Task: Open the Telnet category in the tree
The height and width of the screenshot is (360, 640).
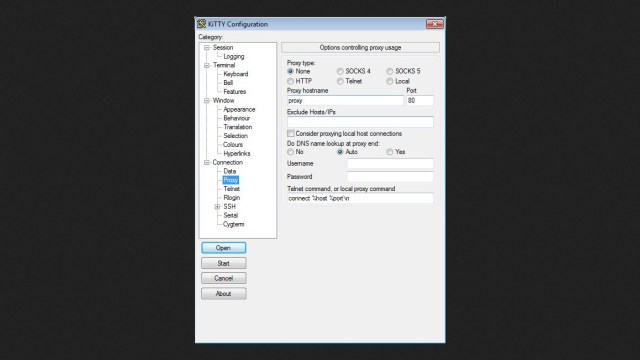Action: pos(231,189)
